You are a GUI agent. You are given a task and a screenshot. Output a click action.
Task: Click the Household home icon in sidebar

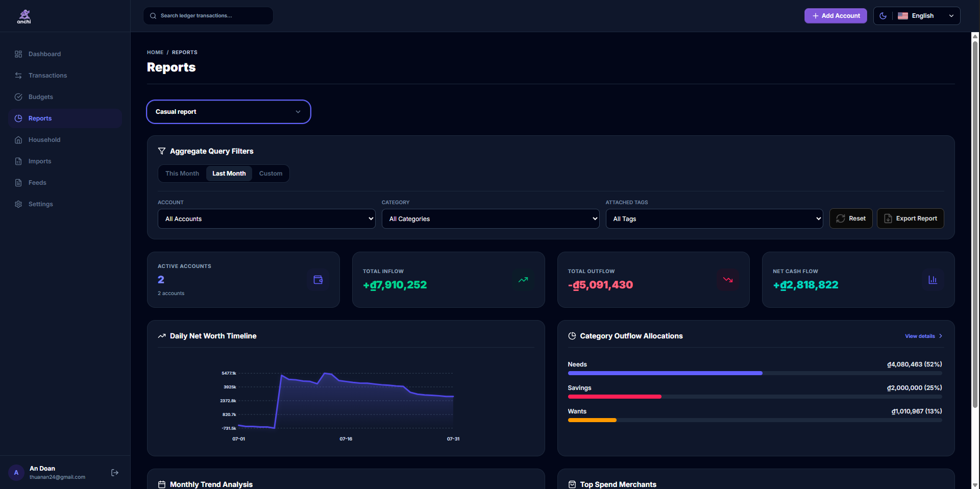pyautogui.click(x=18, y=140)
